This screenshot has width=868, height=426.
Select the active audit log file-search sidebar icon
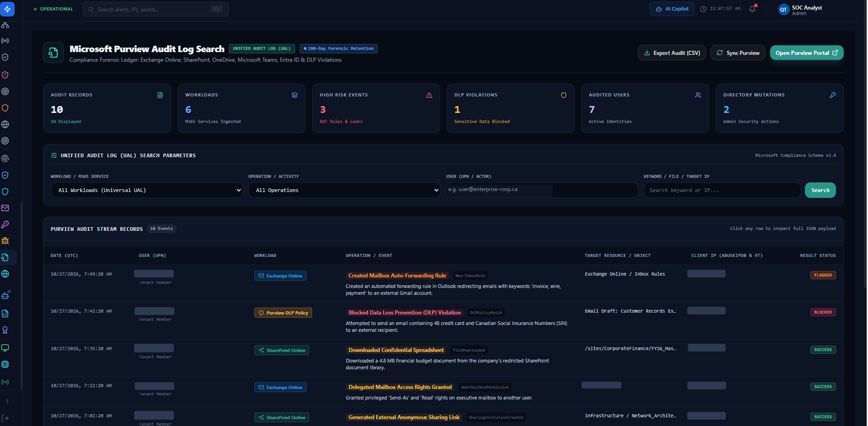[5, 257]
